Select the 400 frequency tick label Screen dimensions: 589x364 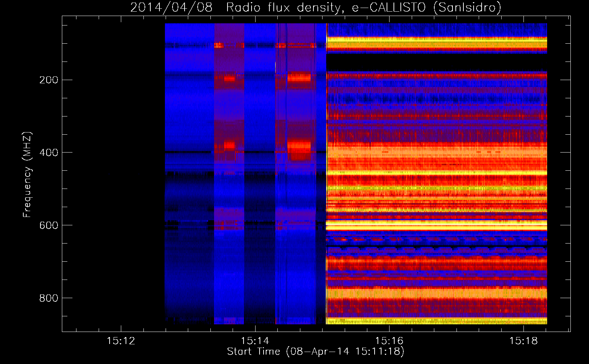[x=49, y=153]
